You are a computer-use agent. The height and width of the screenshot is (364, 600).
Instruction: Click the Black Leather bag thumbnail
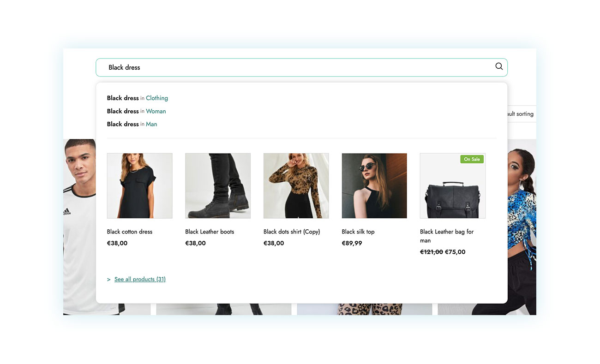tap(452, 185)
